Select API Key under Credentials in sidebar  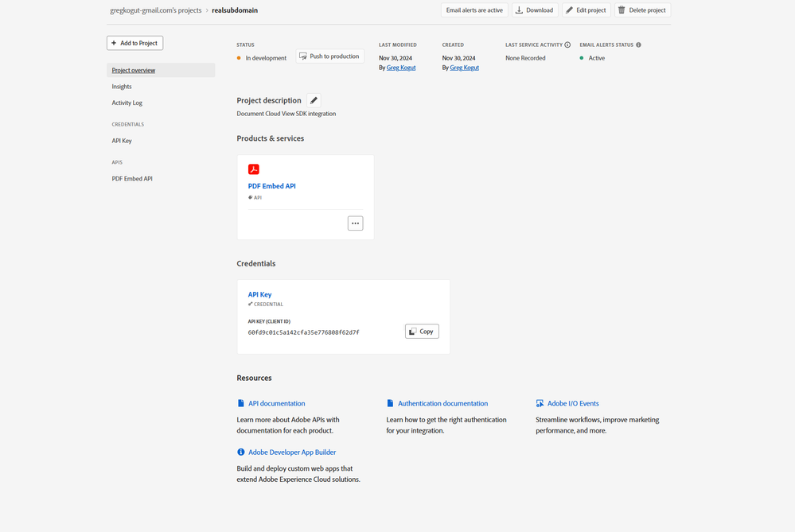pyautogui.click(x=122, y=141)
